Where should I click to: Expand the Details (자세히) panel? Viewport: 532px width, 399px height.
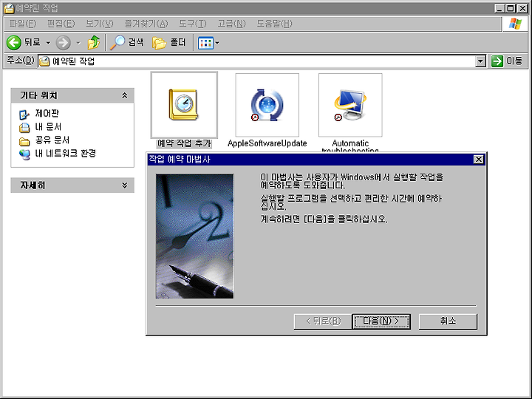tap(125, 185)
